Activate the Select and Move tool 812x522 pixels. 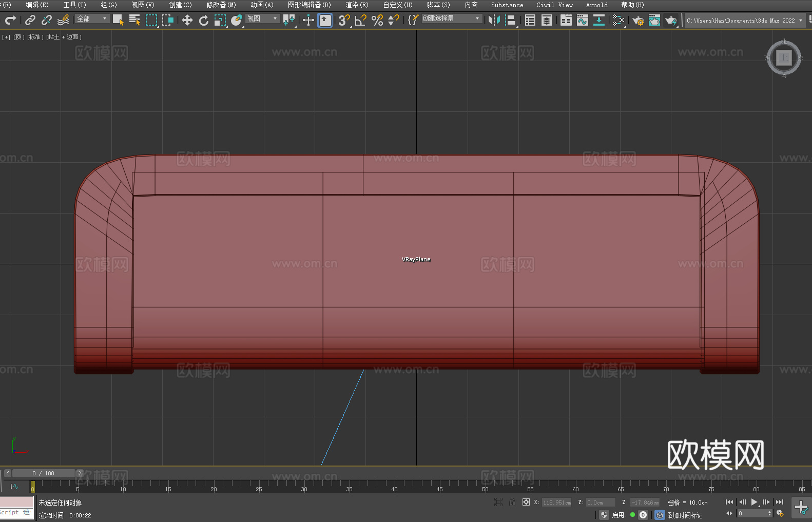[187, 20]
